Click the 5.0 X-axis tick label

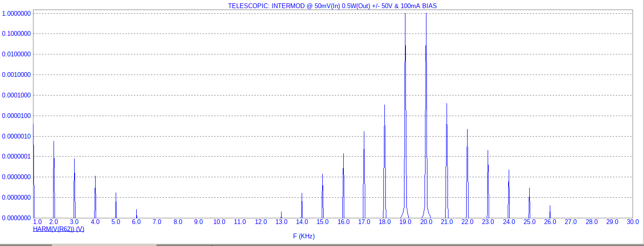[116, 222]
